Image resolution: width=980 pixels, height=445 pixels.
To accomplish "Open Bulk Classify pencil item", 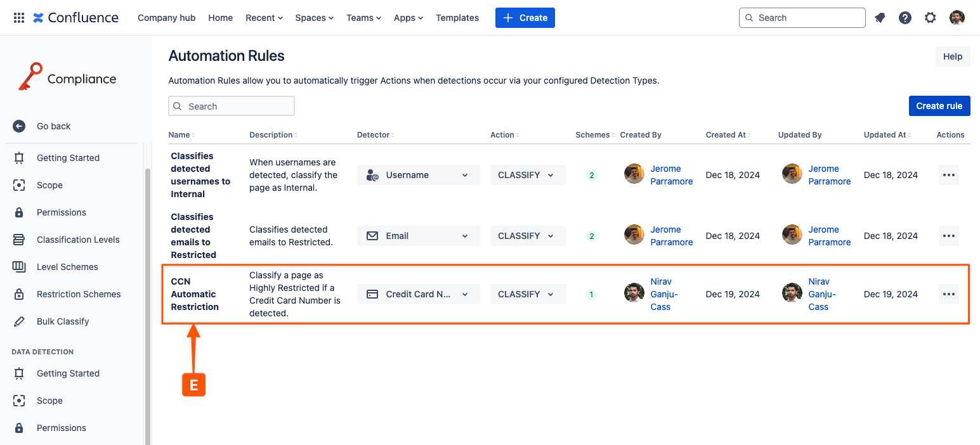I will [62, 321].
